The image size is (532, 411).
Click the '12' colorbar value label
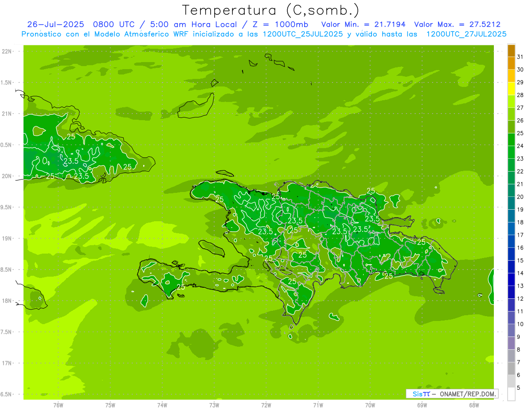(520, 299)
